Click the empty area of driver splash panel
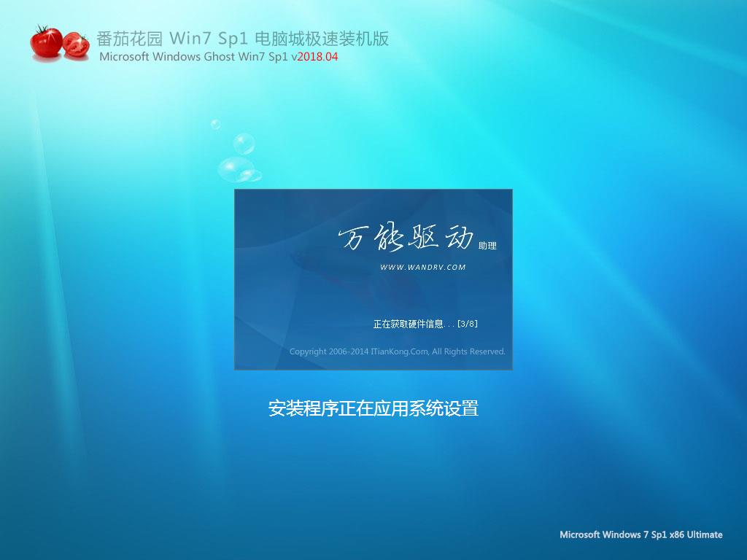747x560 pixels. tap(292, 292)
